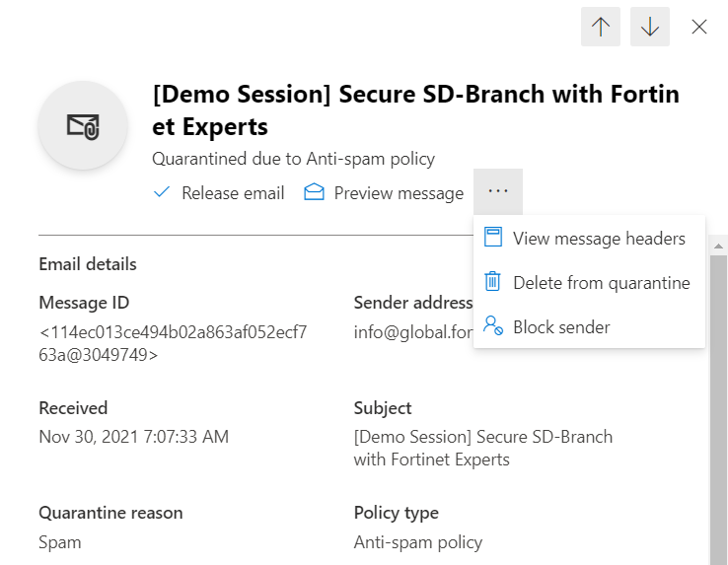Viewport: 728px width, 565px height.
Task: Click the Block sender person icon
Action: [493, 326]
